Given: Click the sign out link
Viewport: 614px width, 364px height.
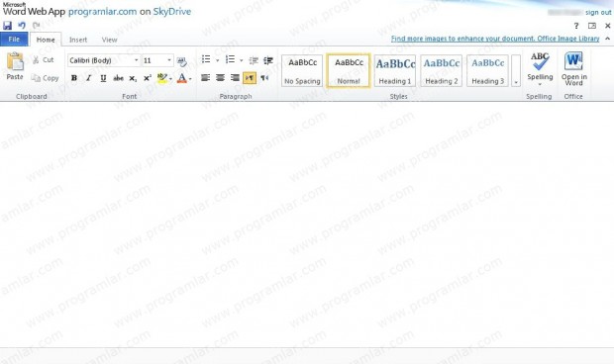Looking at the screenshot, I should click(598, 13).
